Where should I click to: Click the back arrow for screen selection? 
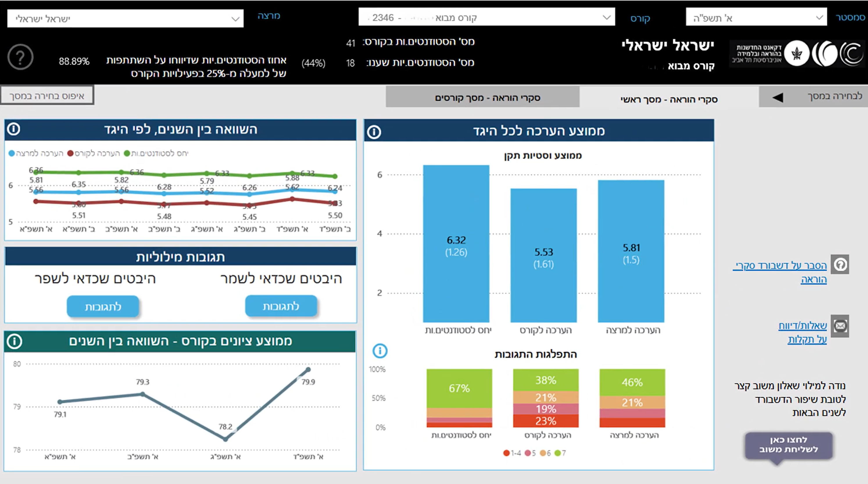tap(778, 97)
